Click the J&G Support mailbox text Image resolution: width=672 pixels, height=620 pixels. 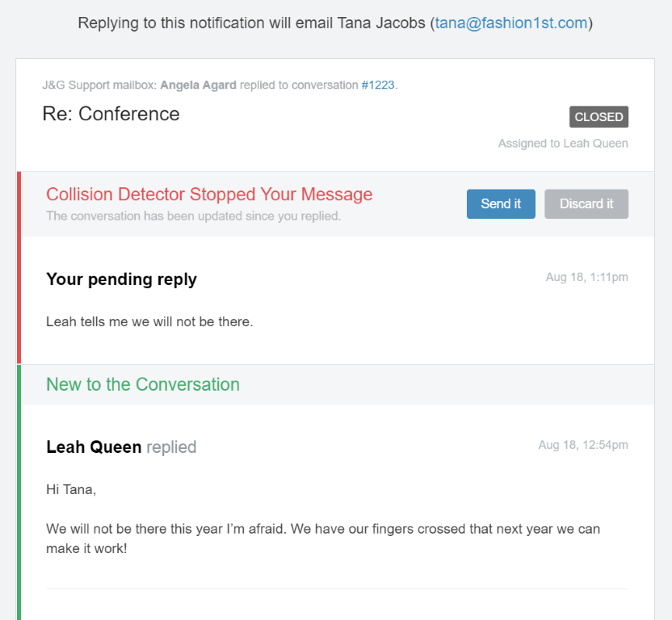99,85
